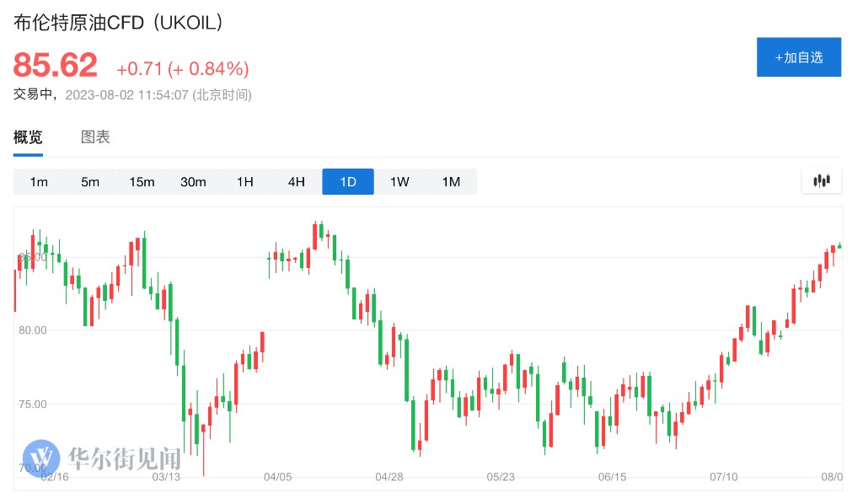Select the 15m timeframe

[142, 182]
